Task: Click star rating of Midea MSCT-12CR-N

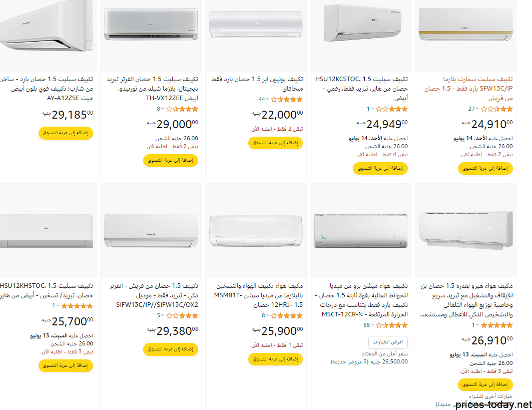Action: pyautogui.click(x=392, y=325)
